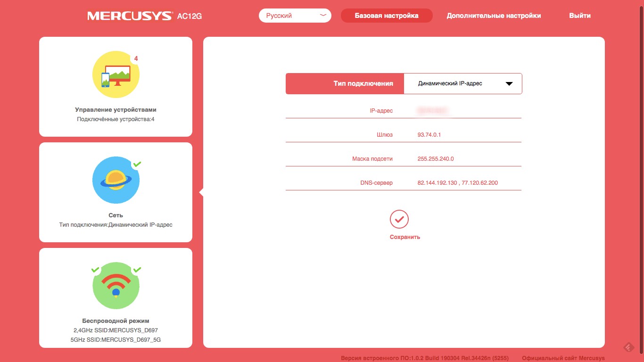Click the connected devices count badge 4
This screenshot has height=362, width=644.
(136, 59)
